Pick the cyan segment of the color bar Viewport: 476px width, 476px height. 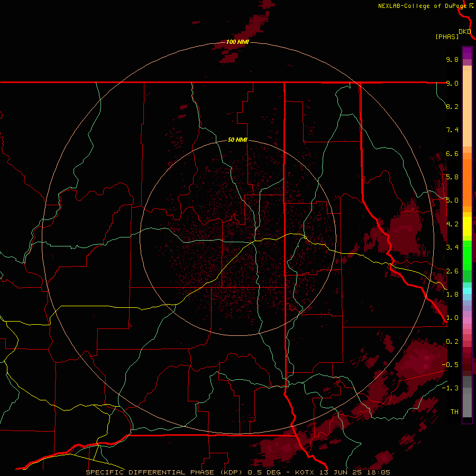[467, 291]
